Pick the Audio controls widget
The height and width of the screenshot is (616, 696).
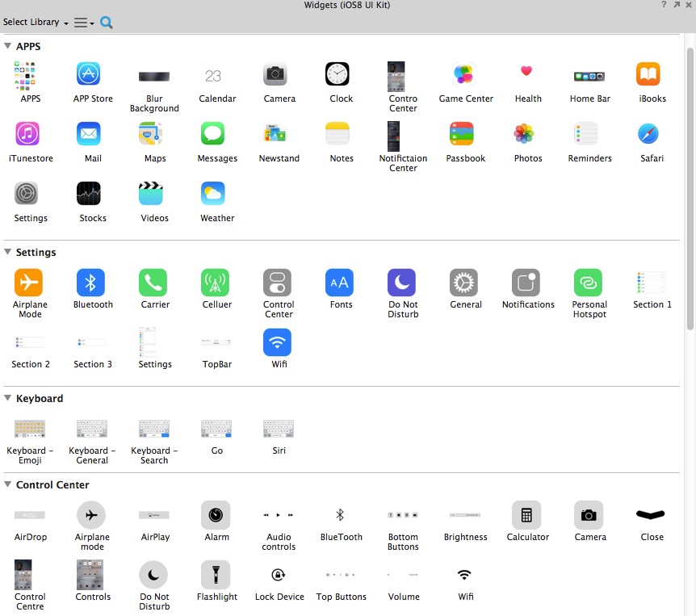point(278,515)
